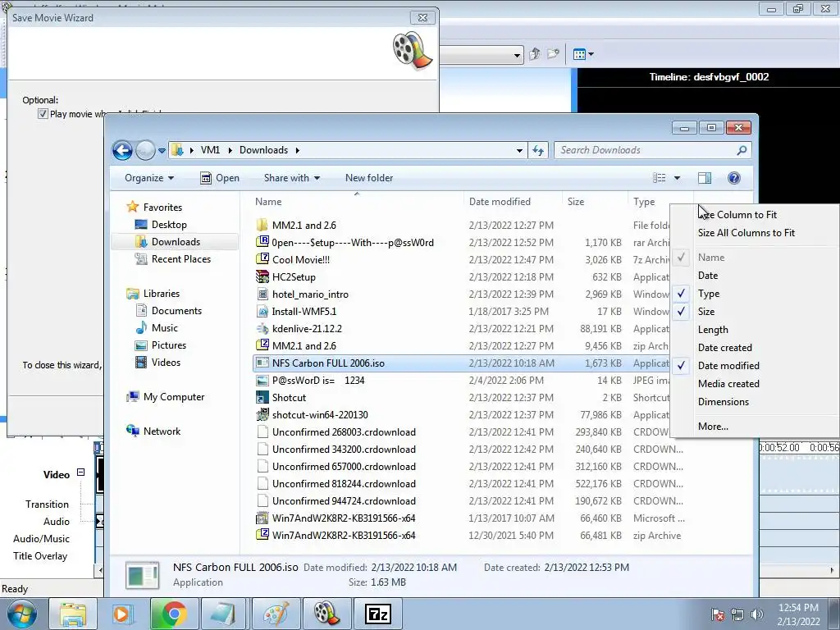Click the Forward navigation arrow in Explorer
This screenshot has width=840, height=630.
(x=145, y=151)
